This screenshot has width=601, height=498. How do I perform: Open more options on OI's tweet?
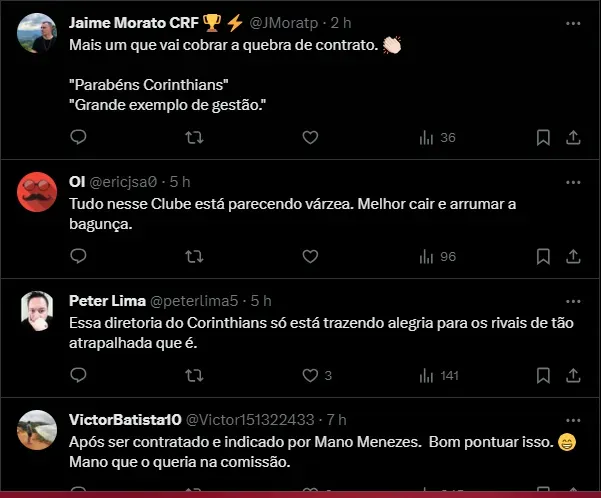pyautogui.click(x=573, y=182)
